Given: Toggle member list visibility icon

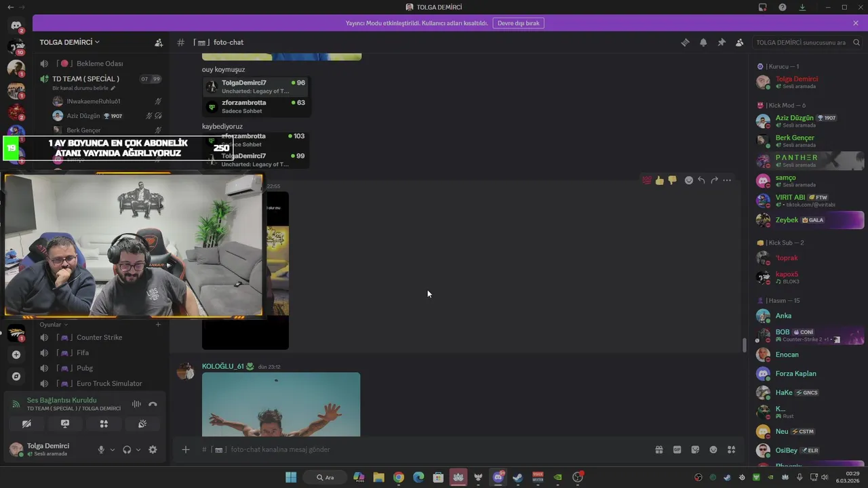Looking at the screenshot, I should (740, 42).
